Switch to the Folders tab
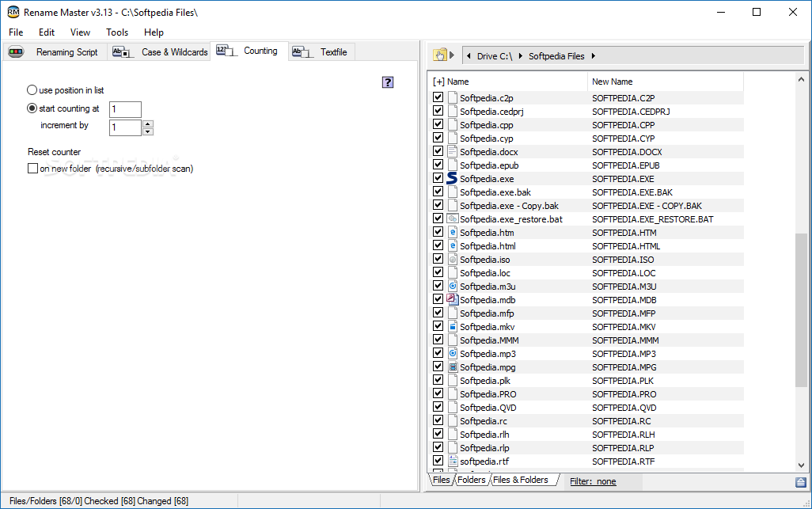The width and height of the screenshot is (812, 509). coord(471,480)
